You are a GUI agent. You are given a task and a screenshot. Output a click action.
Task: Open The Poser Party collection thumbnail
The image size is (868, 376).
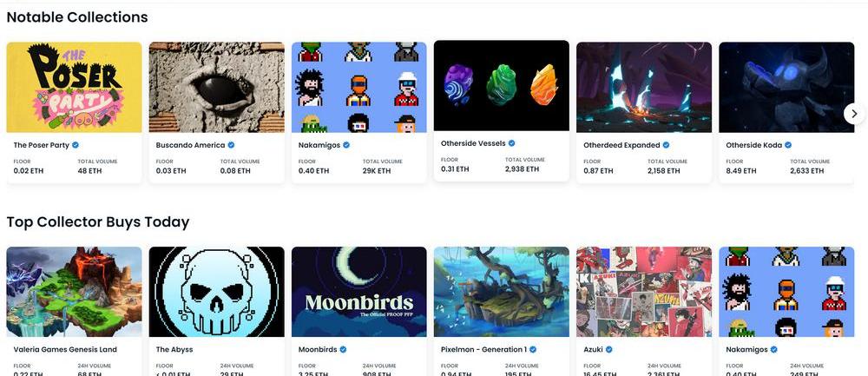(x=74, y=87)
